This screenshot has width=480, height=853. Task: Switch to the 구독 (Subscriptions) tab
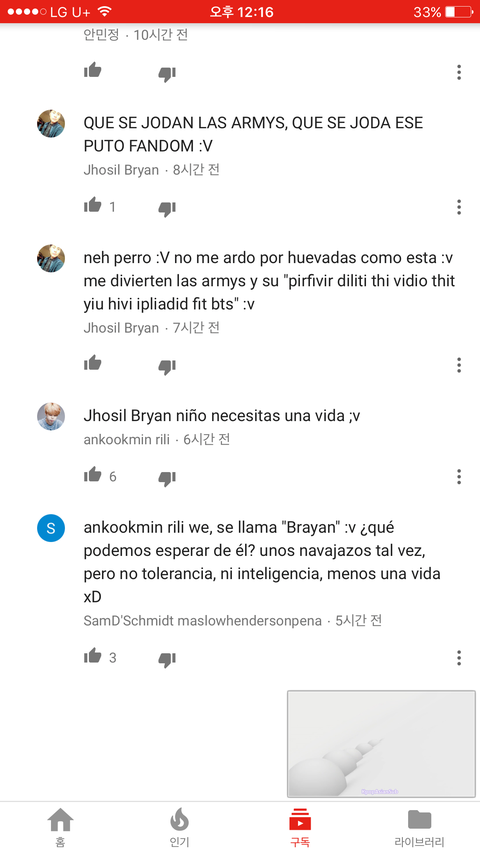300,827
